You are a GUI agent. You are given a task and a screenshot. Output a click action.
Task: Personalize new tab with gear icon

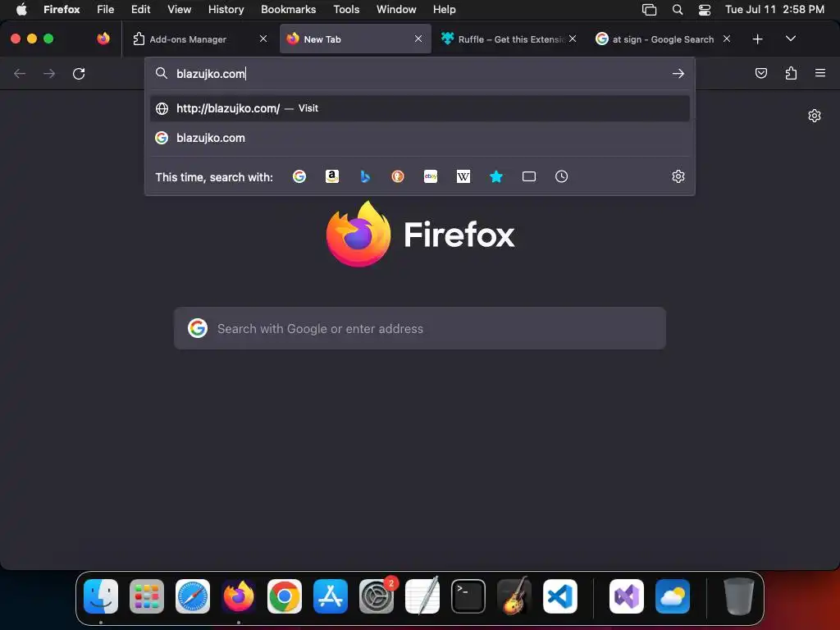coord(815,116)
